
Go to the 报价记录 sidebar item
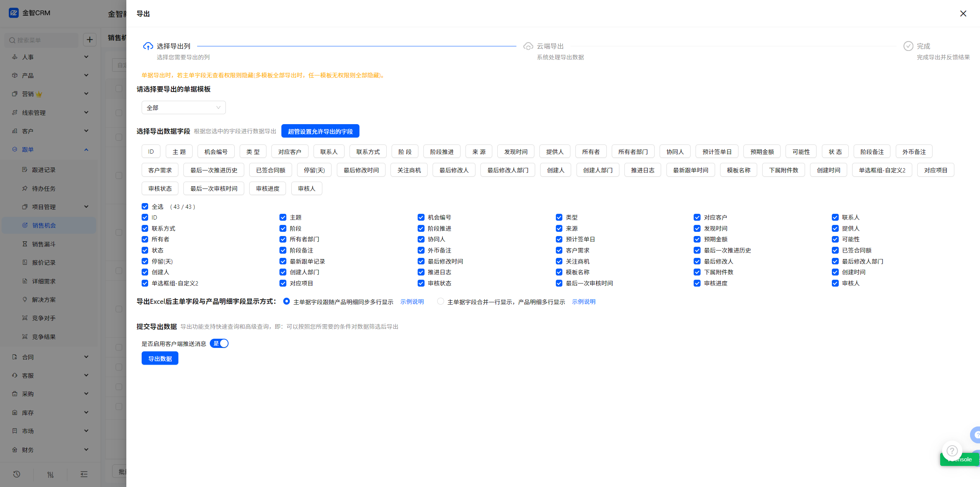[x=44, y=262]
